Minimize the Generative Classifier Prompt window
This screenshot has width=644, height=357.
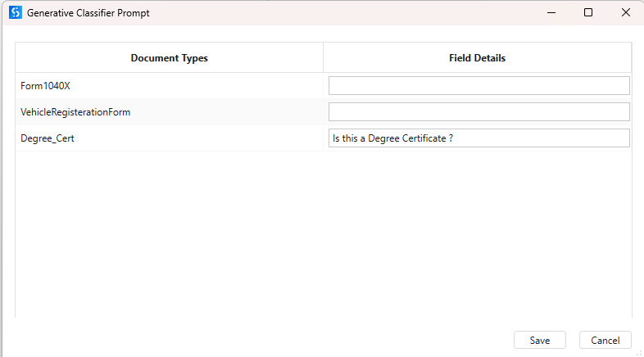(x=551, y=13)
